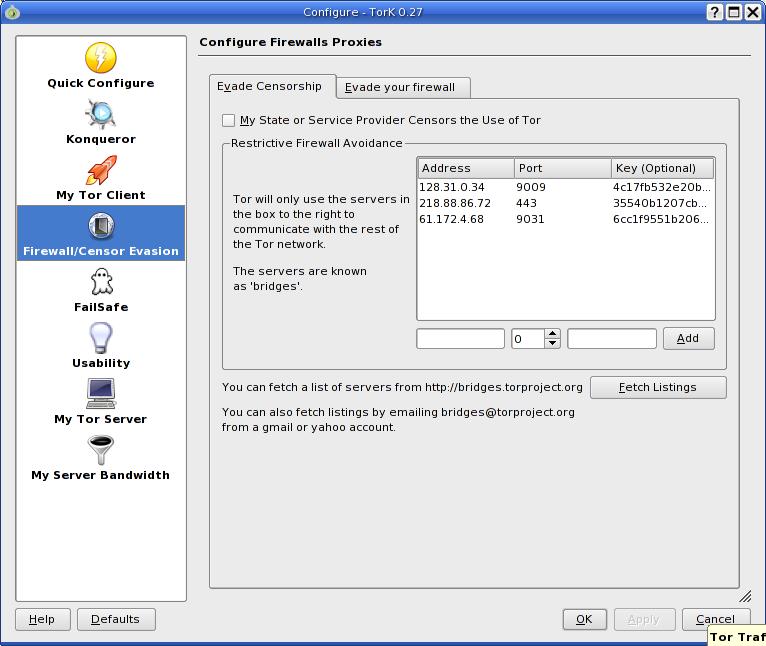Click the title bar help question mark

[x=714, y=12]
